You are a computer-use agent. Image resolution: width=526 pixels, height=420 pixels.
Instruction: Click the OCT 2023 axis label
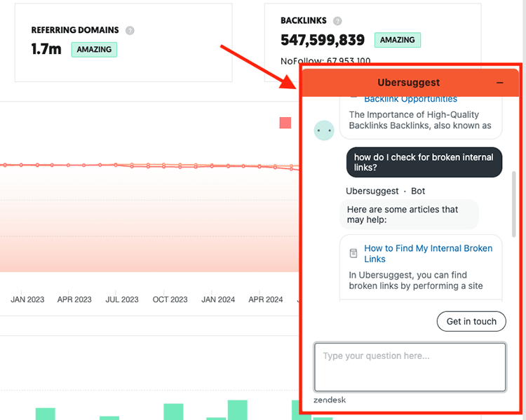(170, 299)
